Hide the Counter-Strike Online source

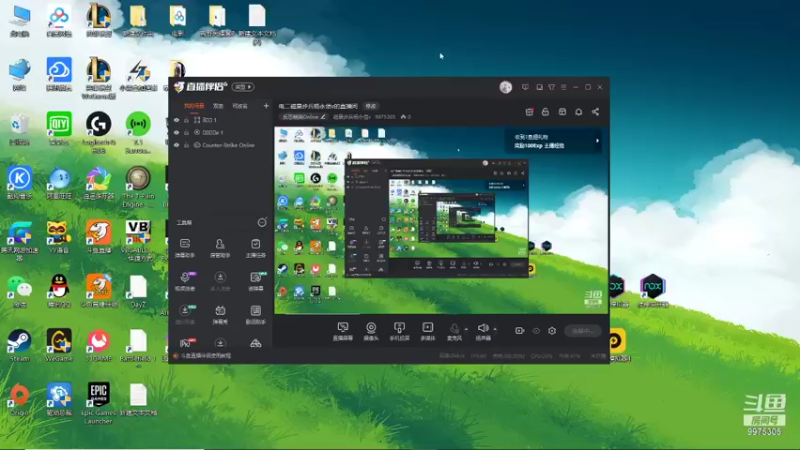[x=177, y=145]
